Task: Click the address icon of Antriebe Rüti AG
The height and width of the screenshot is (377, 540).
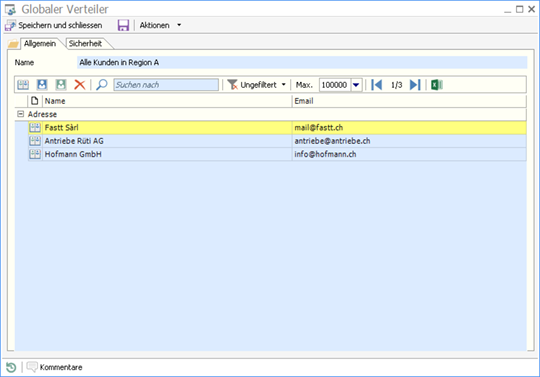Action: [35, 141]
